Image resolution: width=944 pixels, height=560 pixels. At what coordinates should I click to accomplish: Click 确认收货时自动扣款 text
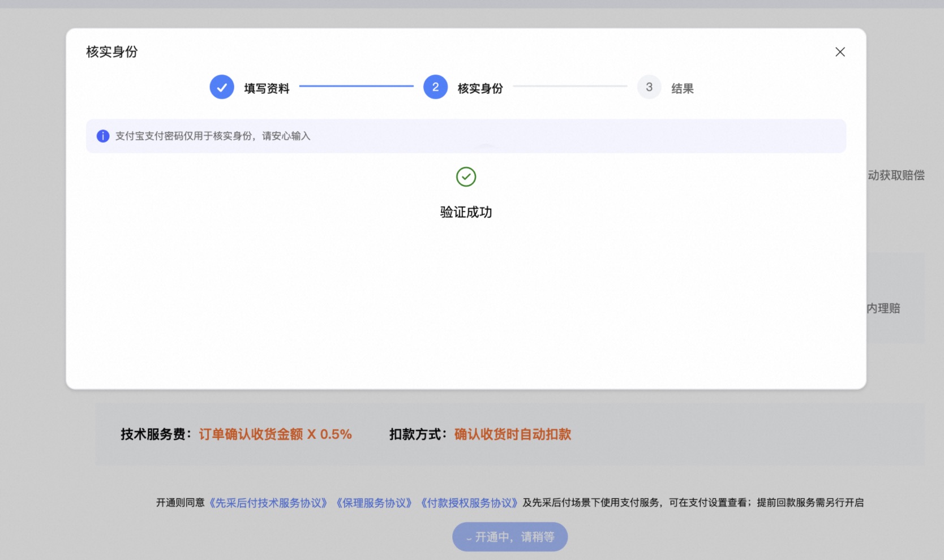513,434
